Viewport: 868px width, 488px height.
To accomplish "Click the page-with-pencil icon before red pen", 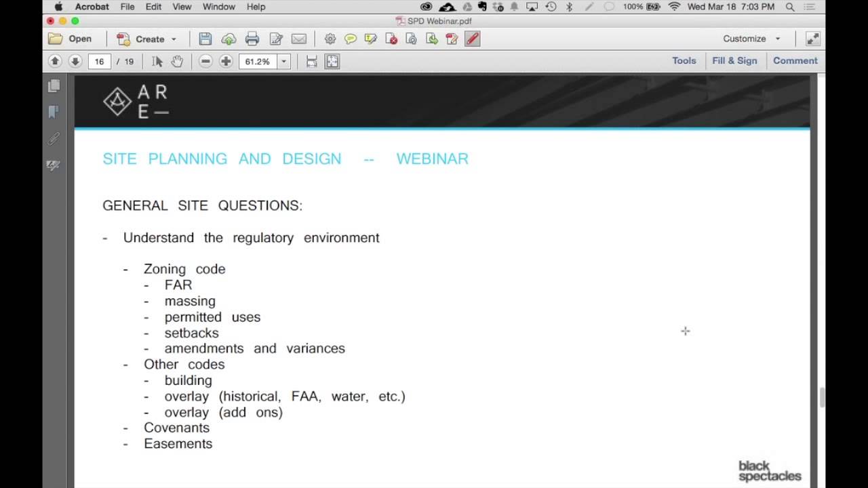I will click(452, 39).
